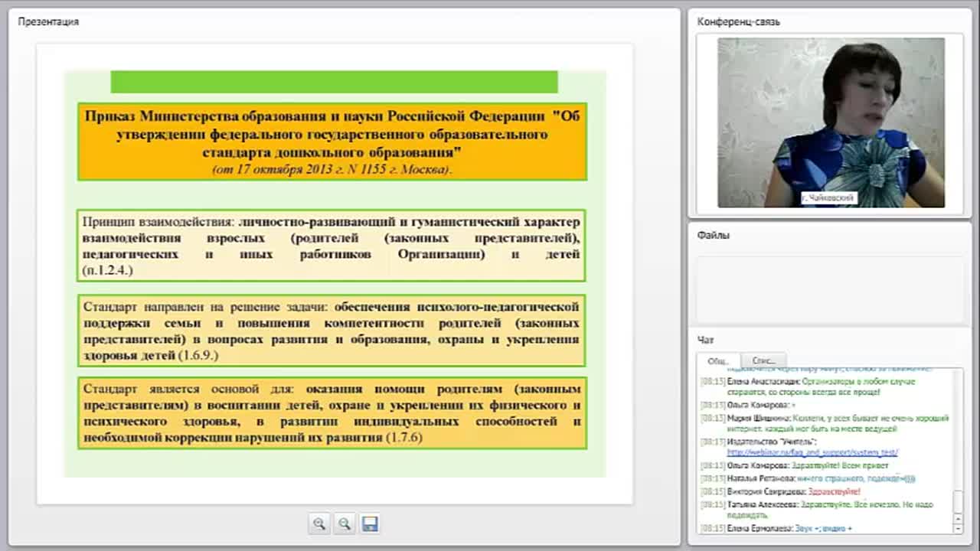980x551 pixels.
Task: Click the slide box 'Стандарт является основой для'
Action: pyautogui.click(x=332, y=412)
